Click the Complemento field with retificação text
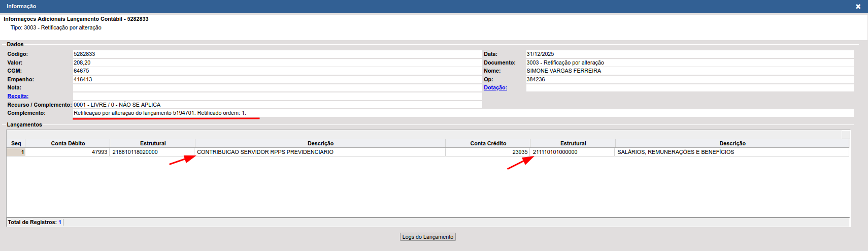Image resolution: width=868 pixels, height=251 pixels. tap(463, 113)
